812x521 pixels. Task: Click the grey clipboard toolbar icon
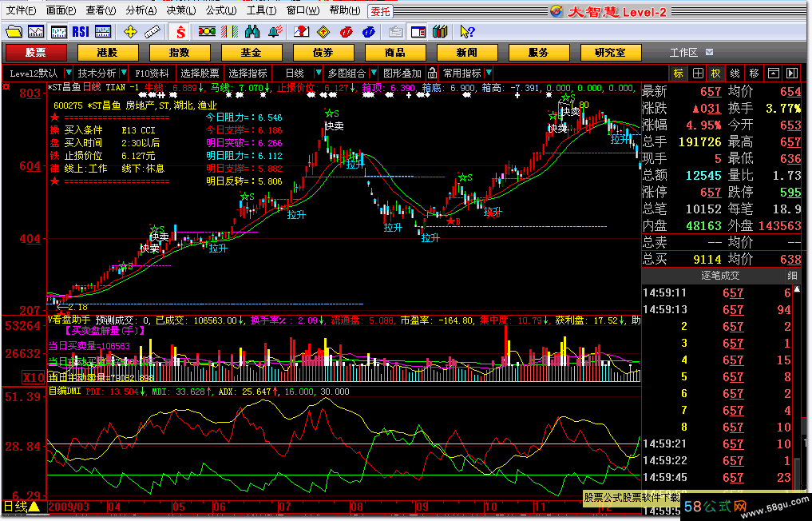[396, 32]
